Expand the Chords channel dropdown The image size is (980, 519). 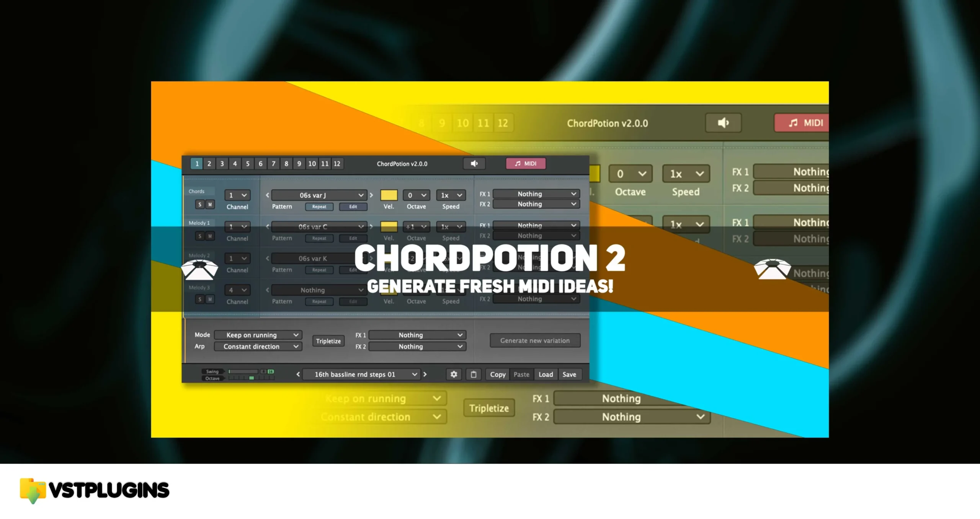235,195
